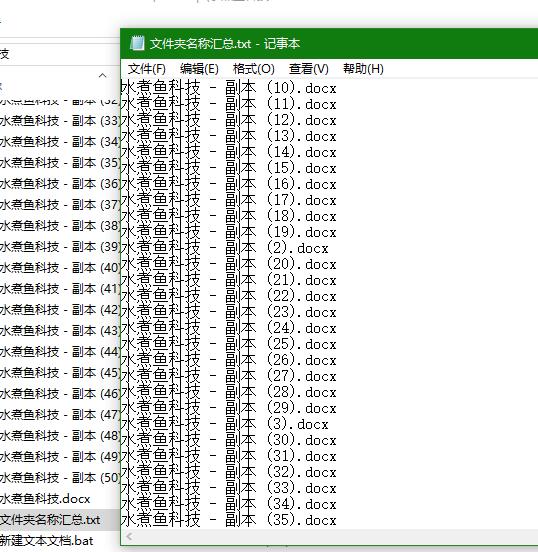Click Notepad line 副本 (2).docx
The image size is (538, 552).
coord(225,247)
